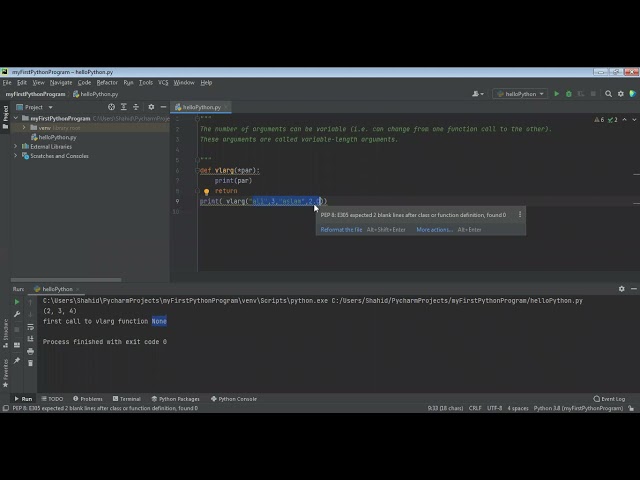Go to previous highlighted error arrow
The image size is (640, 480).
click(x=624, y=120)
